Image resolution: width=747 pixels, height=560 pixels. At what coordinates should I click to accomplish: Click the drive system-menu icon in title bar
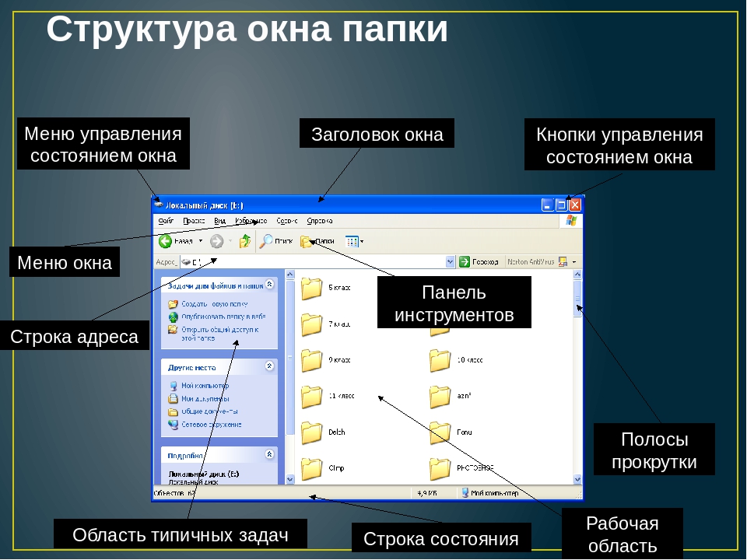click(159, 205)
